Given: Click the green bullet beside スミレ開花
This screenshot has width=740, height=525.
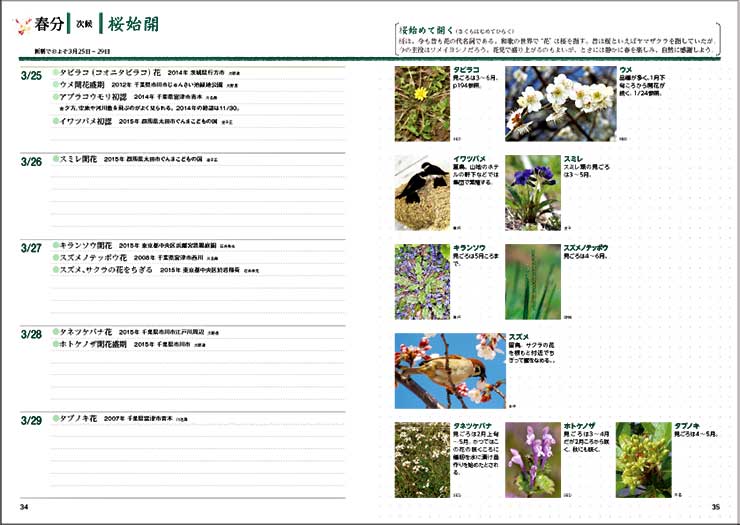Looking at the screenshot, I should [x=56, y=159].
